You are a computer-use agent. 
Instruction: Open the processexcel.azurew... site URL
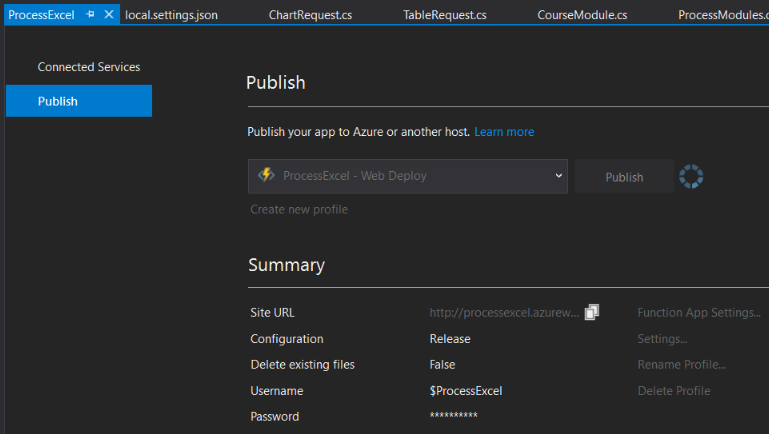click(504, 313)
